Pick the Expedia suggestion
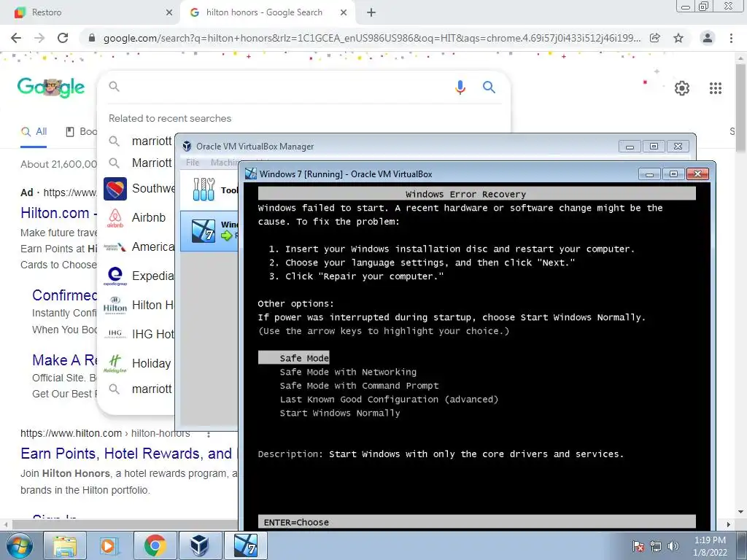The image size is (747, 560). point(139,276)
